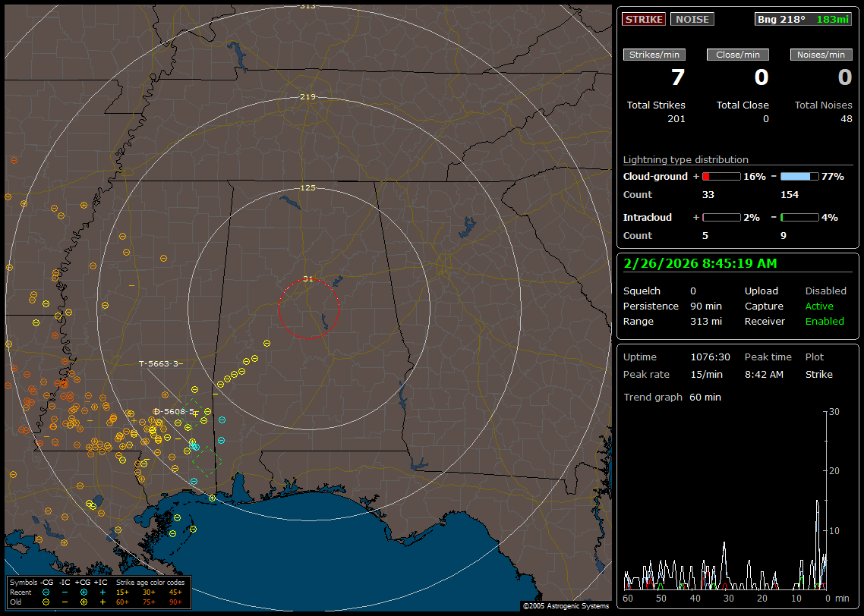Viewport: 864px width, 616px height.
Task: Click the Strikes/min button
Action: point(654,55)
